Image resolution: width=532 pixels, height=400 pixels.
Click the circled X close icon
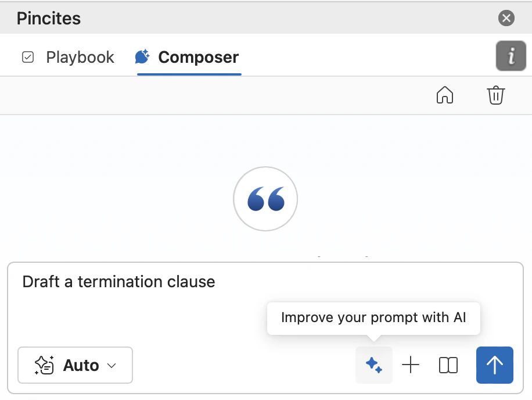point(506,18)
